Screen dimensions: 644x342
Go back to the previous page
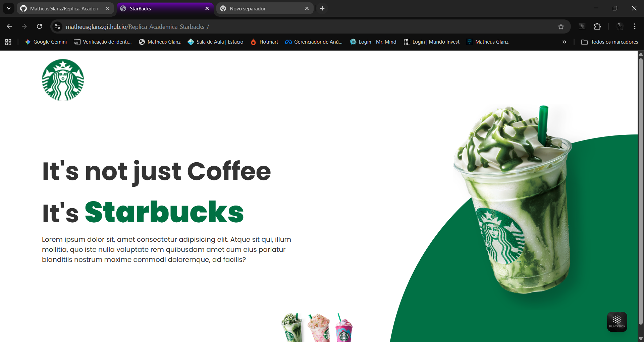click(9, 26)
